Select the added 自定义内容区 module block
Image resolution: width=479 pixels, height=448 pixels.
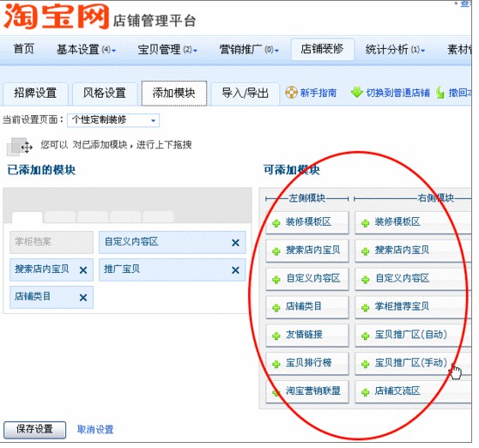coord(172,242)
